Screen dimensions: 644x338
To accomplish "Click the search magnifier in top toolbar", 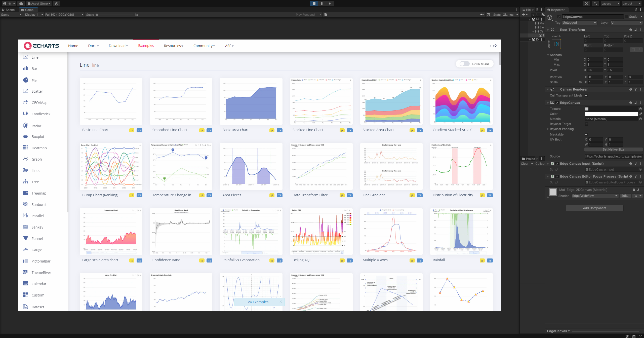I will 595,4.
